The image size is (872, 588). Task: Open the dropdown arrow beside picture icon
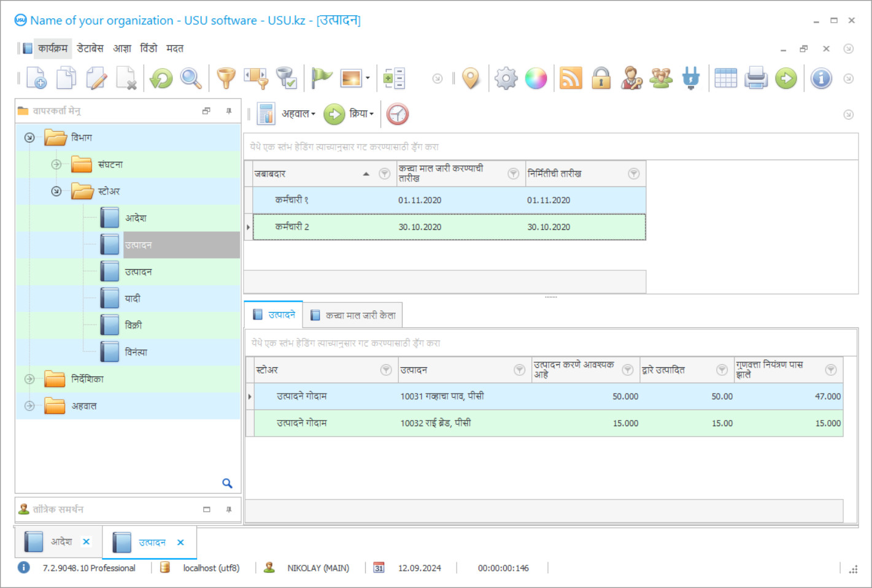pyautogui.click(x=368, y=78)
